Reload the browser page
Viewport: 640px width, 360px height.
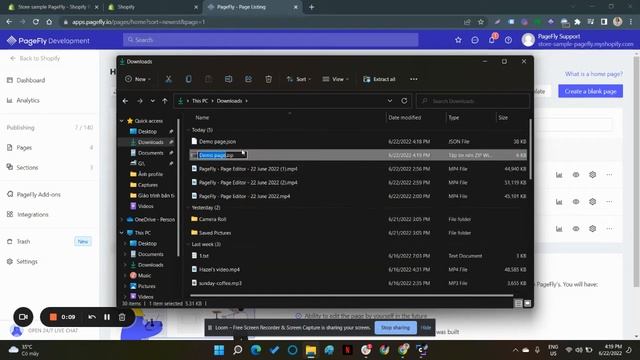point(36,22)
